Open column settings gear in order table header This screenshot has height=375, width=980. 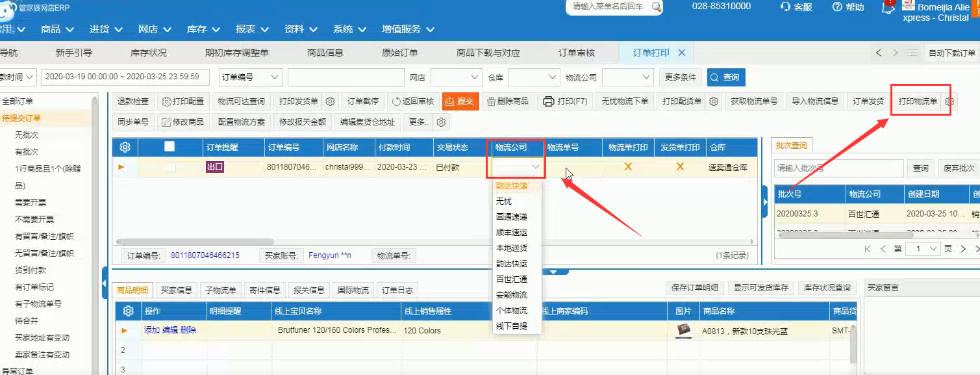coord(125,148)
